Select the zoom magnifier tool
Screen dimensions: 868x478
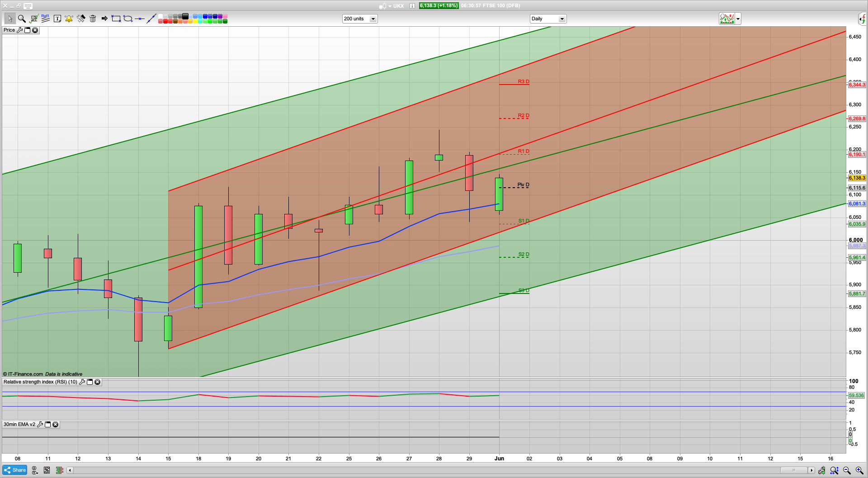coord(21,18)
